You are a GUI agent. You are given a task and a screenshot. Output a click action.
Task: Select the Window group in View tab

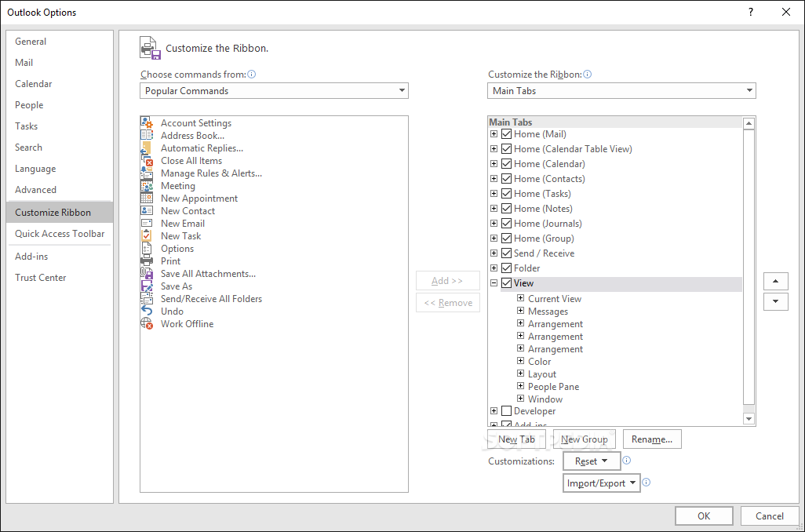(545, 399)
